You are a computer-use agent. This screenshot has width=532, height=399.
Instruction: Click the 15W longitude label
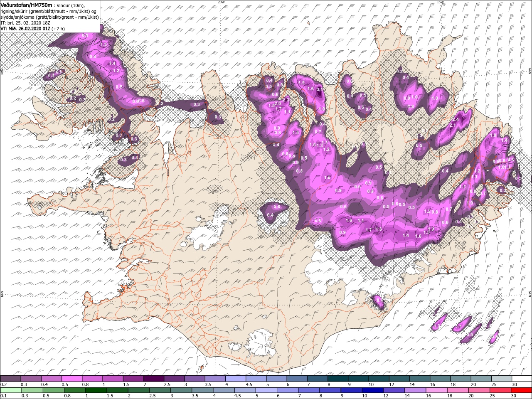pos(440,2)
